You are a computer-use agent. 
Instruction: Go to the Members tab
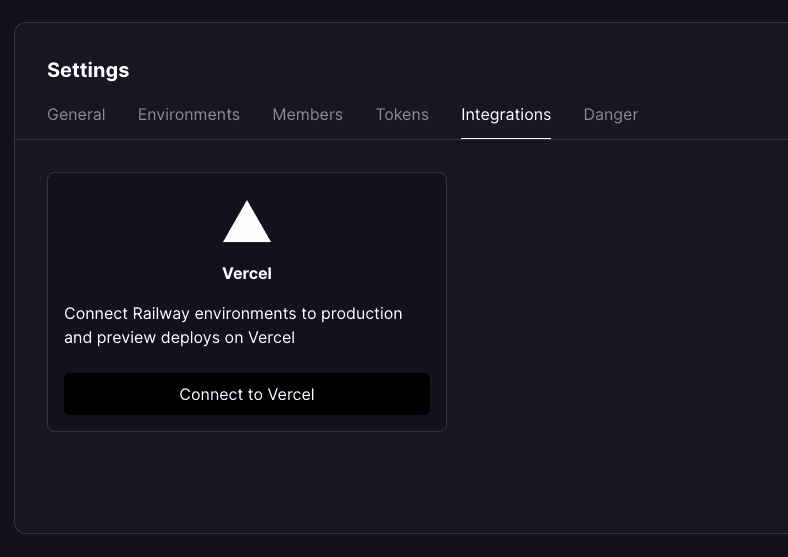307,114
